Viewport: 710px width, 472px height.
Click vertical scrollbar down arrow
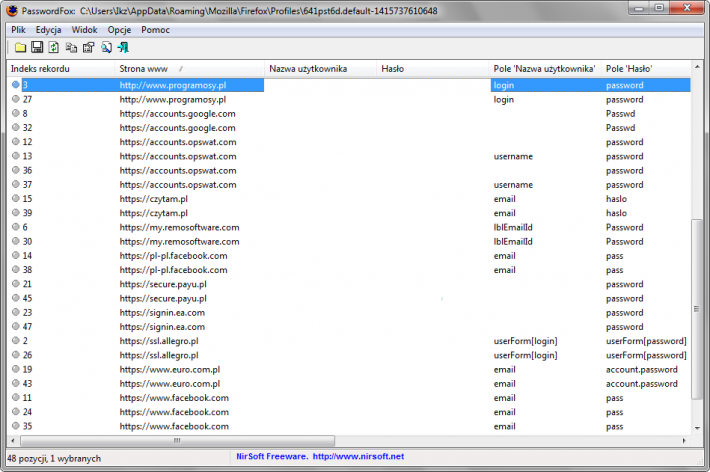click(697, 428)
